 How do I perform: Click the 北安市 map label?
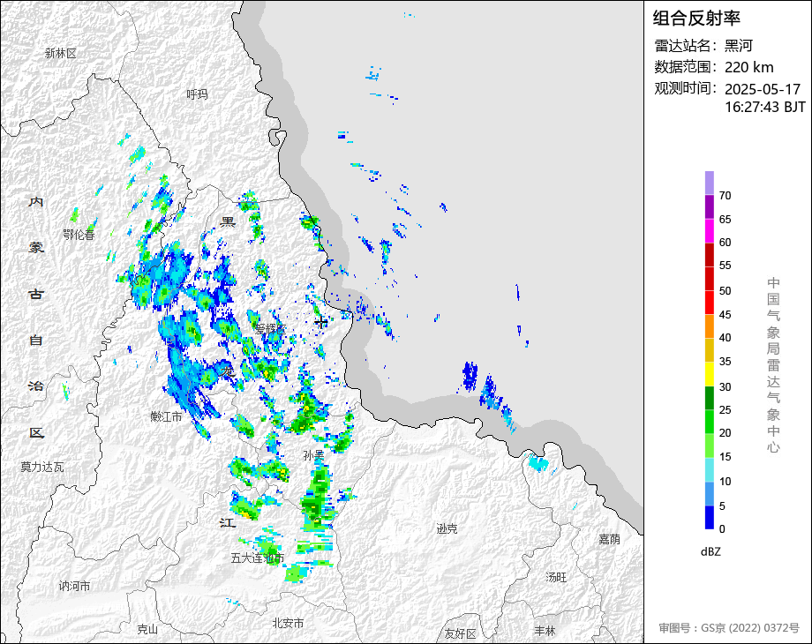288,624
